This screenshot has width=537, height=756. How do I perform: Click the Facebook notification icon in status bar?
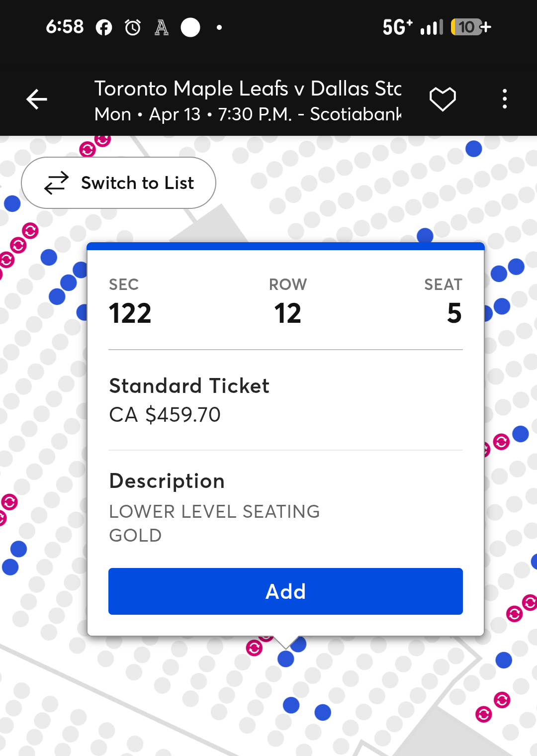tap(104, 27)
